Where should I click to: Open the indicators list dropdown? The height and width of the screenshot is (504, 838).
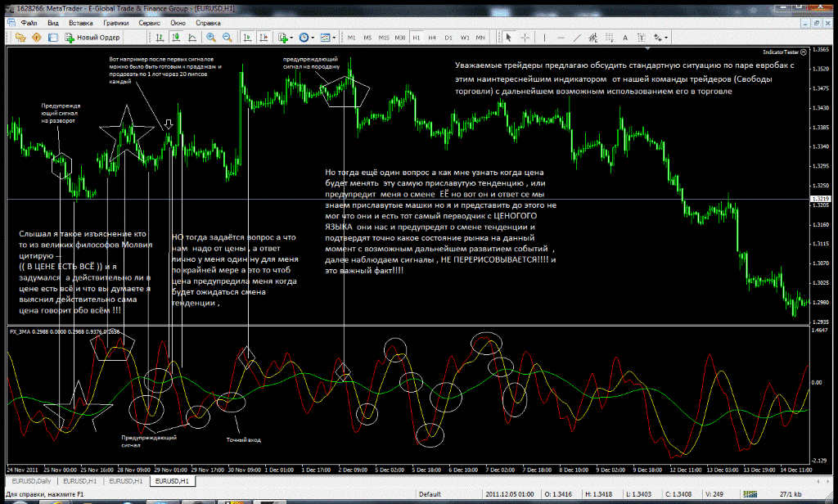tap(286, 38)
